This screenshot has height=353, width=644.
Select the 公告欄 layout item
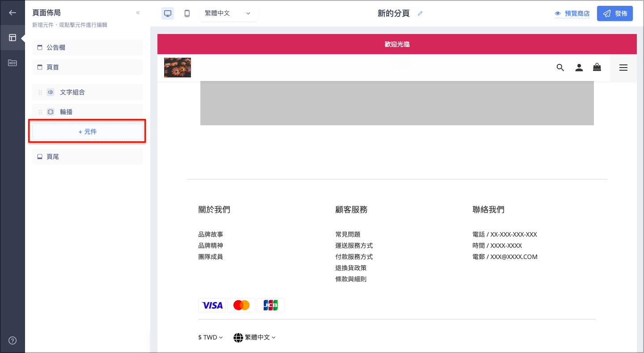(x=88, y=47)
